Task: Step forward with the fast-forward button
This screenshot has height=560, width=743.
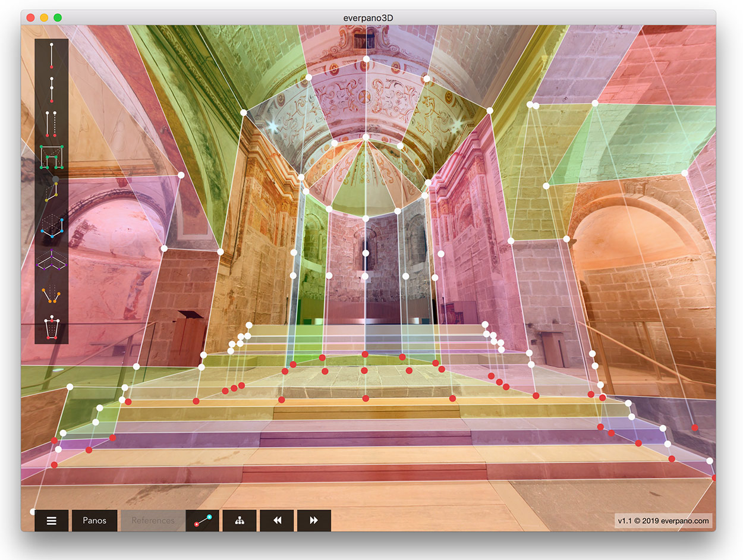Action: pos(314,521)
